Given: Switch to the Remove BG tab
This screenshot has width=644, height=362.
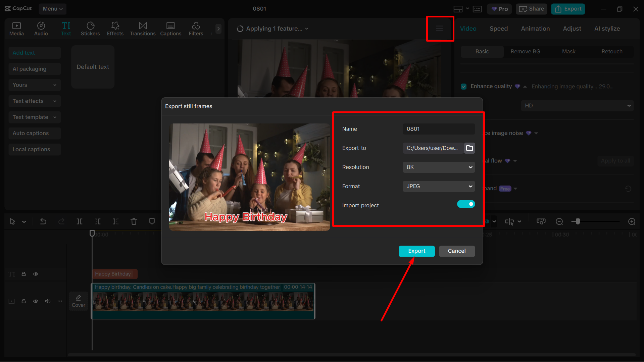Looking at the screenshot, I should (525, 51).
